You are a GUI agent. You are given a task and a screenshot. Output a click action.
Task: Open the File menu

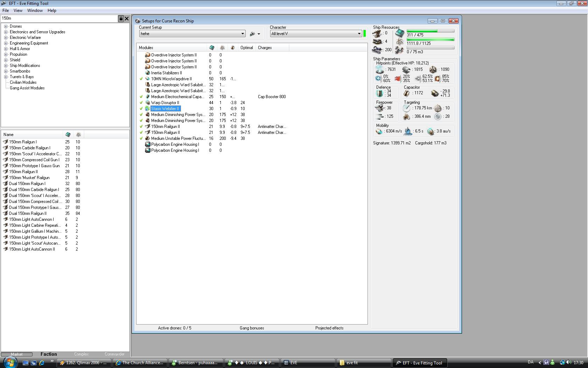[x=6, y=11]
